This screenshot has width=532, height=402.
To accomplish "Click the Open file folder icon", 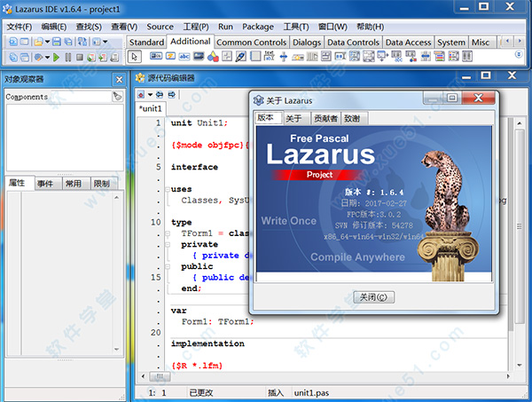I will pos(39,42).
